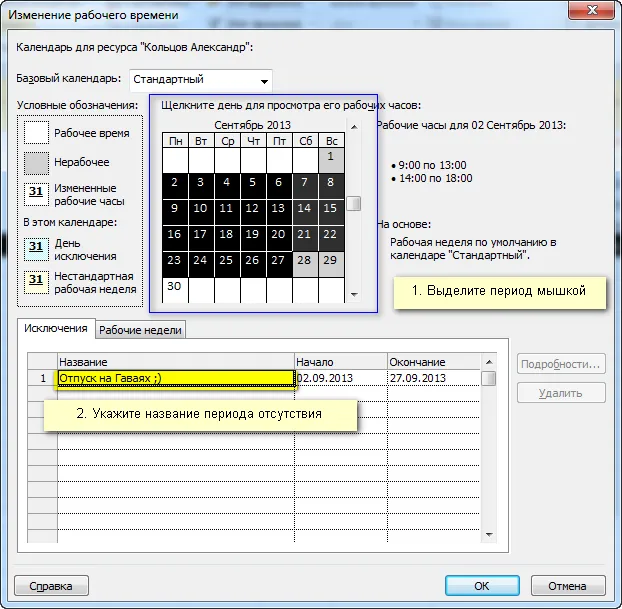Screen dimensions: 622x609
Task: Click the 'Рабочее время' legend swatch
Action: (x=36, y=133)
